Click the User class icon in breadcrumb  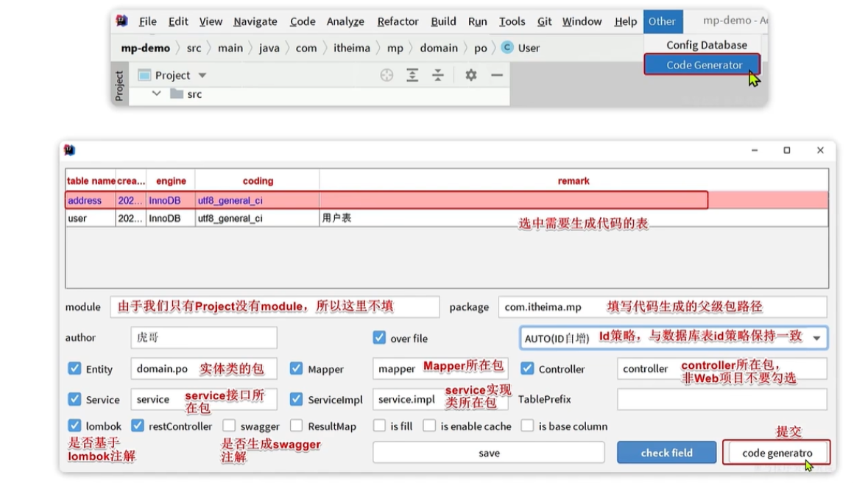pyautogui.click(x=507, y=48)
